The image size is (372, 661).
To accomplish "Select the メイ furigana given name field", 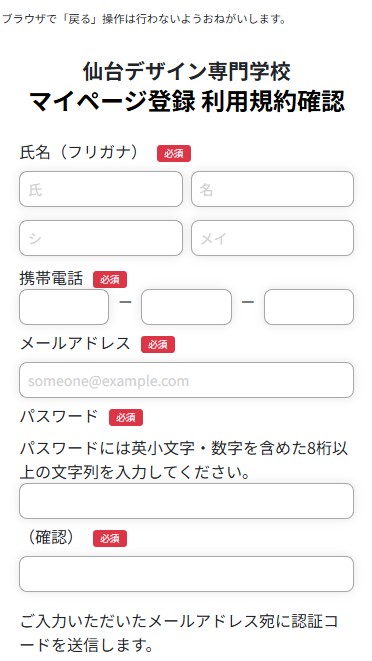I will coord(272,238).
